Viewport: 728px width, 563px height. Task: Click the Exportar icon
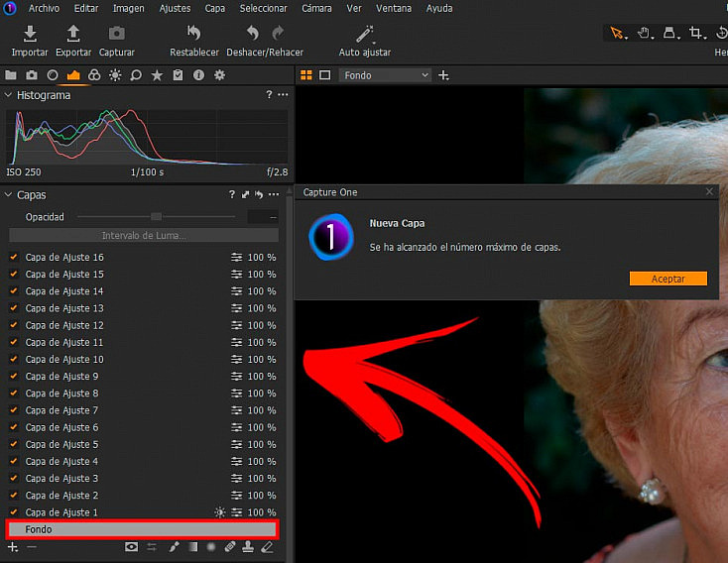[73, 34]
